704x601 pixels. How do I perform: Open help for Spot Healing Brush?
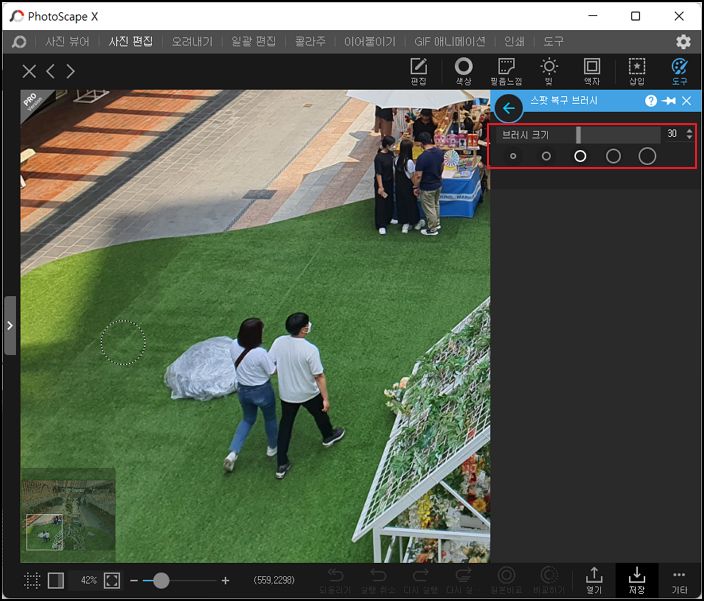[x=651, y=101]
